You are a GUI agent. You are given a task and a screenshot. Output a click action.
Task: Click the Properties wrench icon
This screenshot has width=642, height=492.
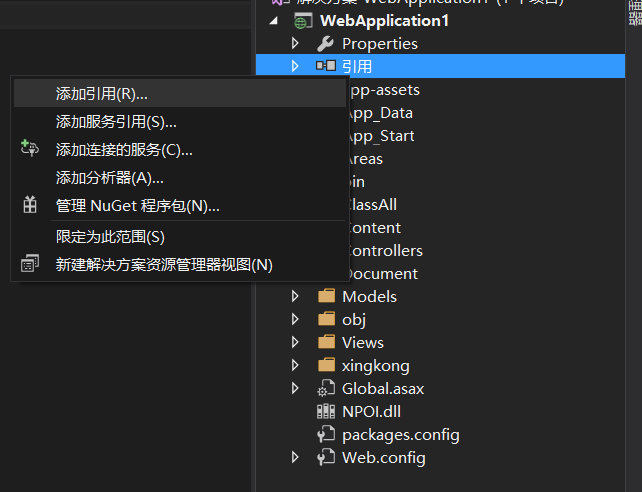pos(326,44)
